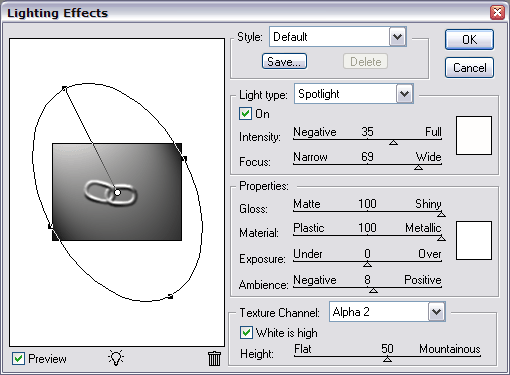The height and width of the screenshot is (375, 510).
Task: Click the Save... style button
Action: point(284,62)
